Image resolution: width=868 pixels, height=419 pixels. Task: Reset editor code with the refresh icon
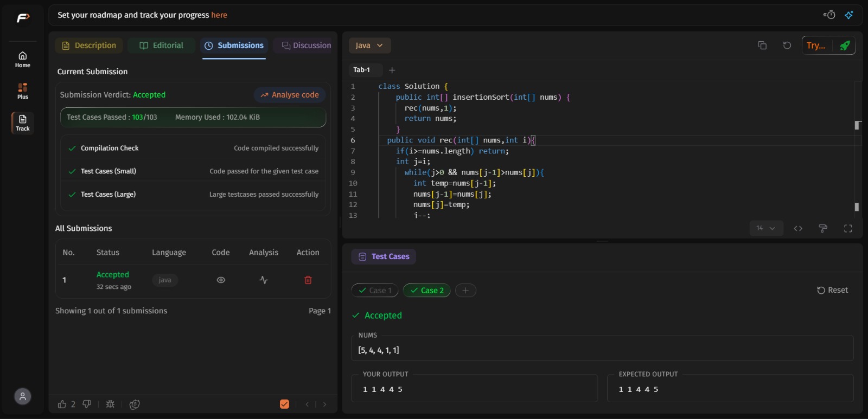coord(787,46)
